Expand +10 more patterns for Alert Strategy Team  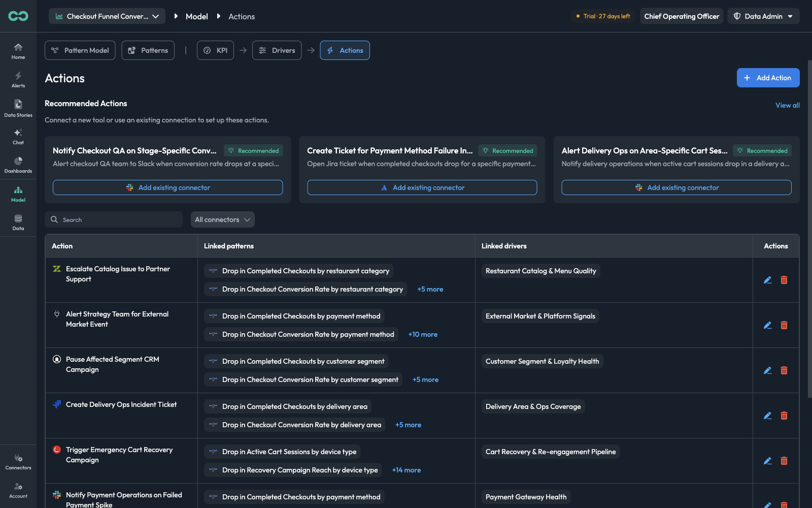(x=423, y=334)
